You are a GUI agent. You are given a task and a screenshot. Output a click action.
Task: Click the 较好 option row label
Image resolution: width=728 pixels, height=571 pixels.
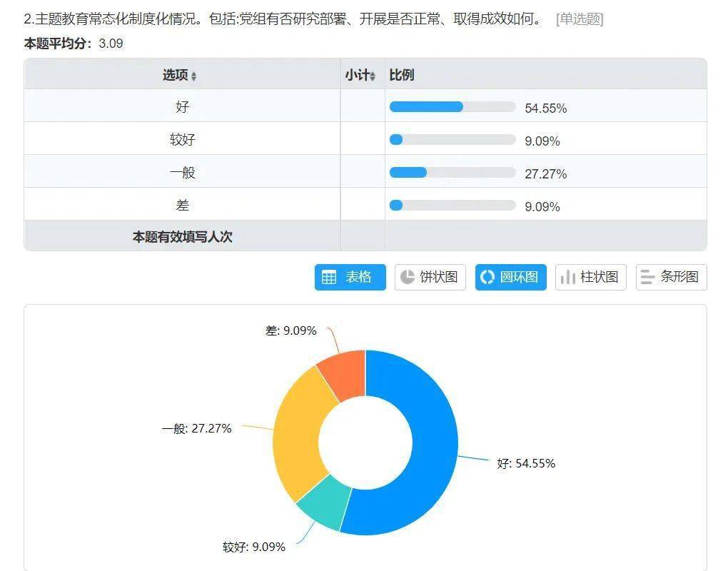[182, 139]
